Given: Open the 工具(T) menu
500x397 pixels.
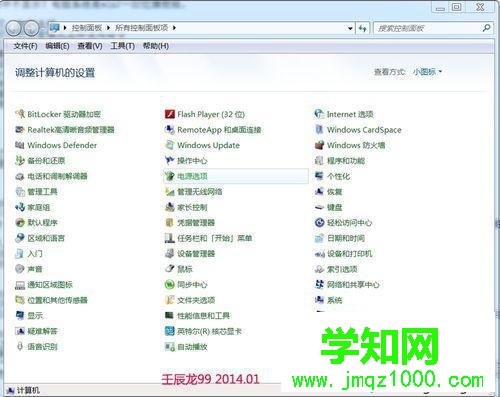Looking at the screenshot, I should click(122, 46).
